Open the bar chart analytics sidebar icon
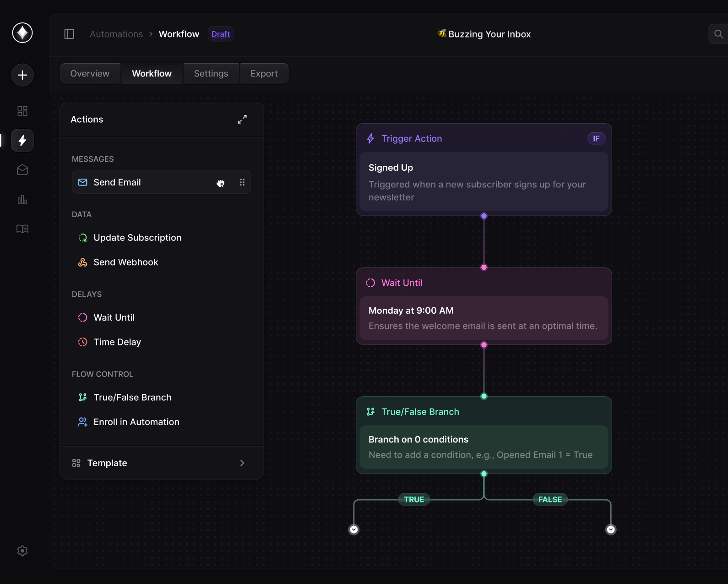The width and height of the screenshot is (728, 584). click(22, 200)
